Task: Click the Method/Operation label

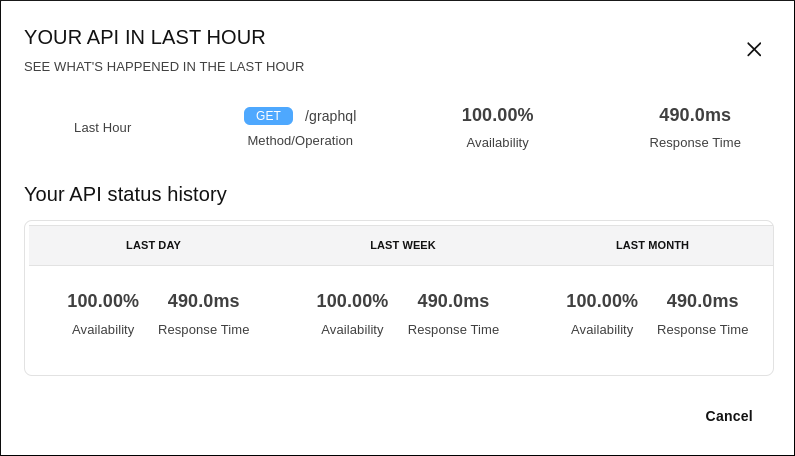Action: 300,141
